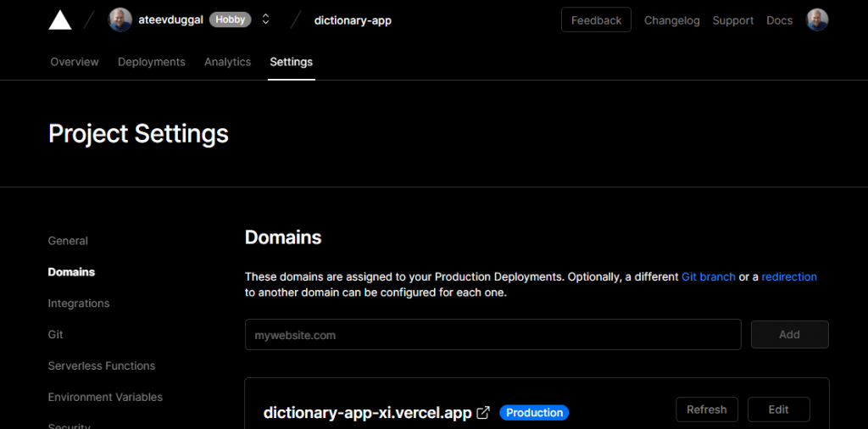Follow the Git branch link

tap(708, 276)
